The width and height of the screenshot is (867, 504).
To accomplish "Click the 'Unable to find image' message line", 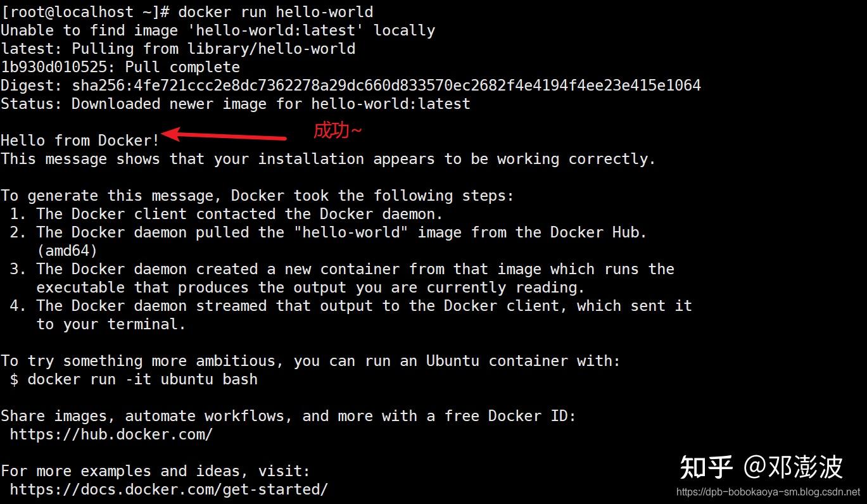I will coord(218,30).
